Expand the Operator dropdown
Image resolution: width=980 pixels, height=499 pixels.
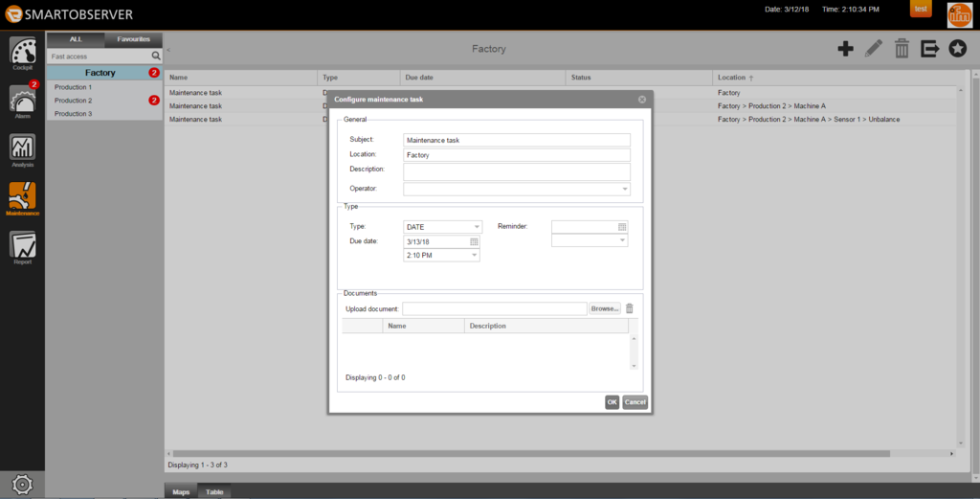coord(624,189)
